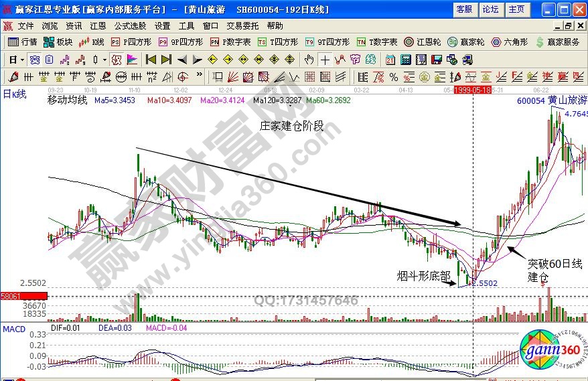Click the 论坛 button in title bar
588x381 pixels.
tap(490, 9)
